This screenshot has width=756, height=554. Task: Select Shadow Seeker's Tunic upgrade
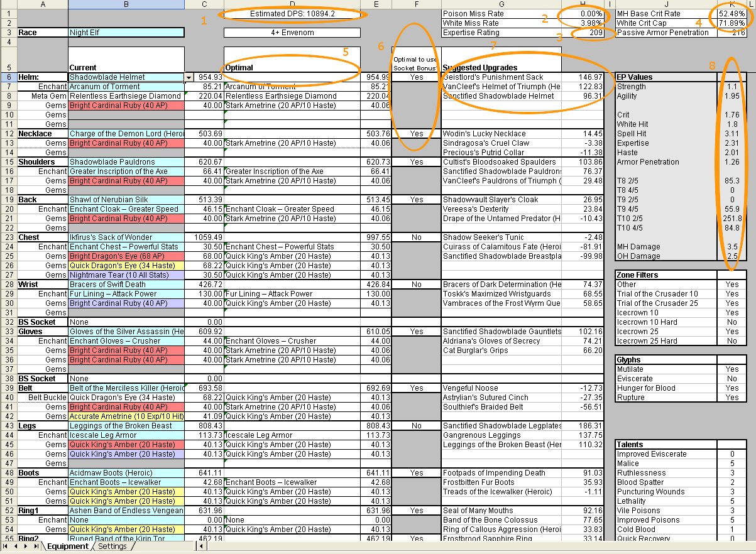coord(501,237)
